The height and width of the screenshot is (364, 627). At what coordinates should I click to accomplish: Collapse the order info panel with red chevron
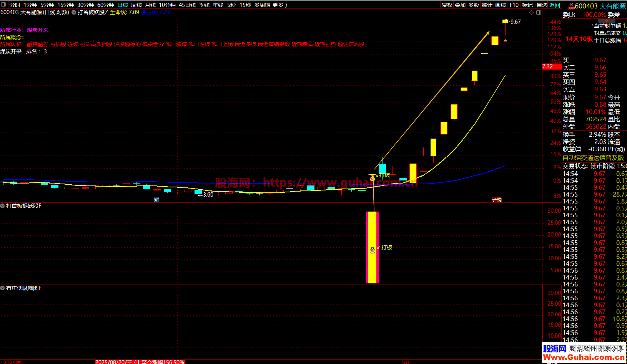pos(607,20)
